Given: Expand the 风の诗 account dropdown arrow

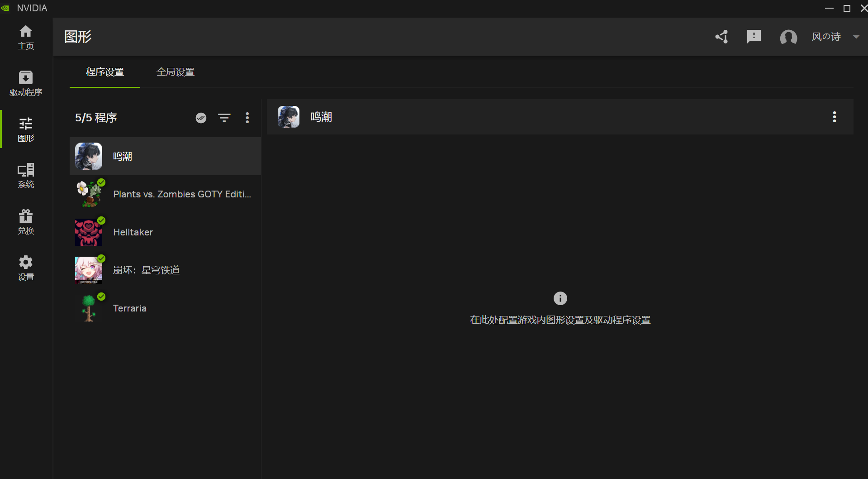Looking at the screenshot, I should coord(856,37).
